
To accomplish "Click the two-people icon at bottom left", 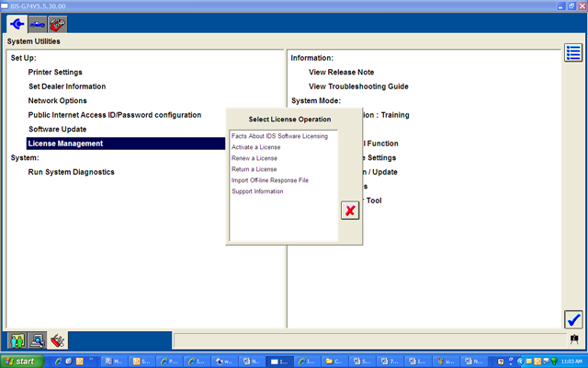I will tap(17, 340).
